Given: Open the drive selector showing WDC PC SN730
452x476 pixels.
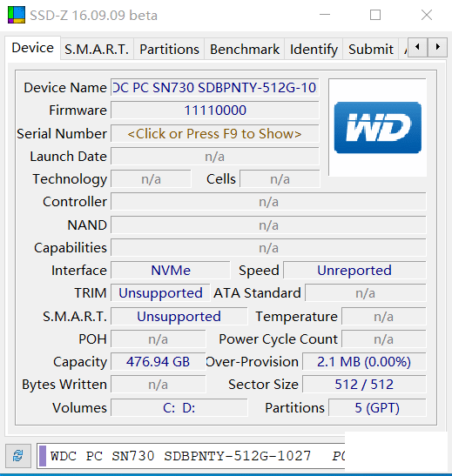Looking at the screenshot, I should point(192,456).
